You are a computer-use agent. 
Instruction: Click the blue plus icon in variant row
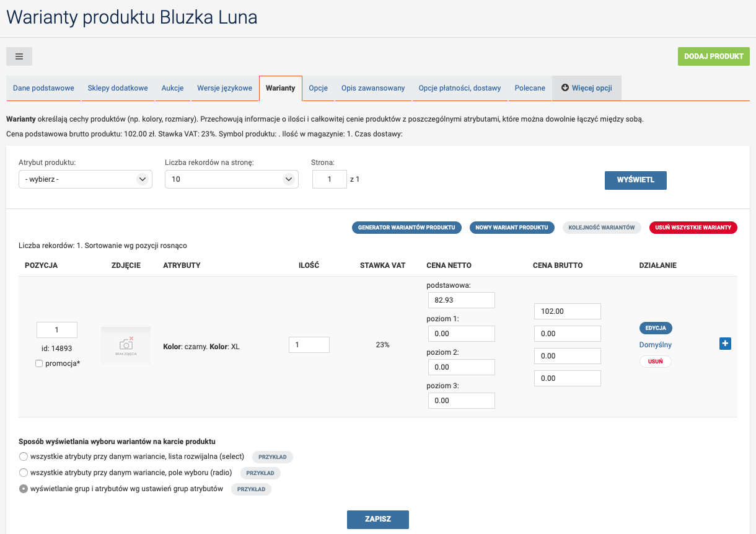pos(725,344)
